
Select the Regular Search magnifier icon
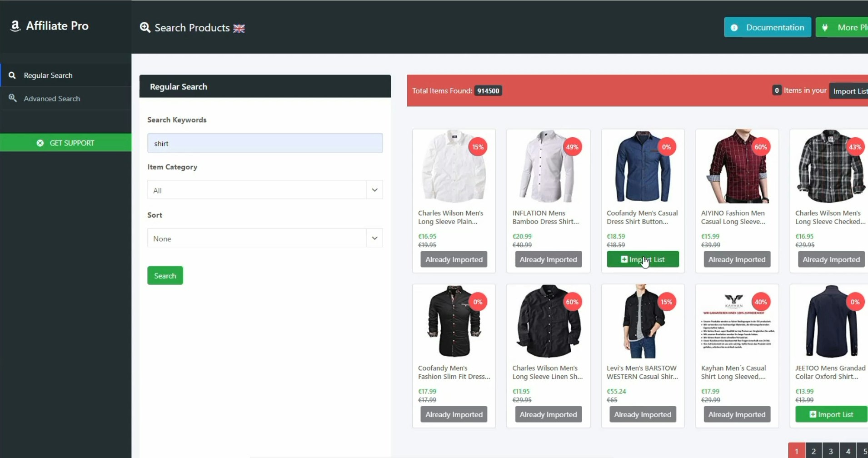[x=12, y=75]
